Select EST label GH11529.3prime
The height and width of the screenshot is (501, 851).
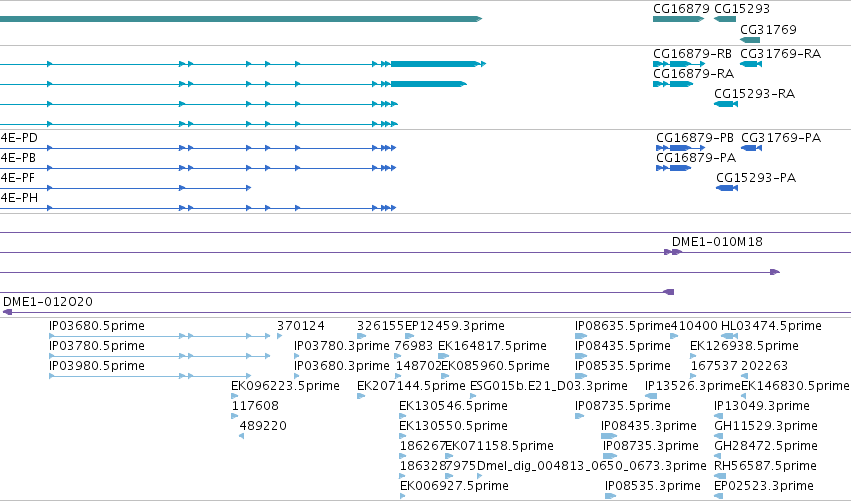coord(766,426)
